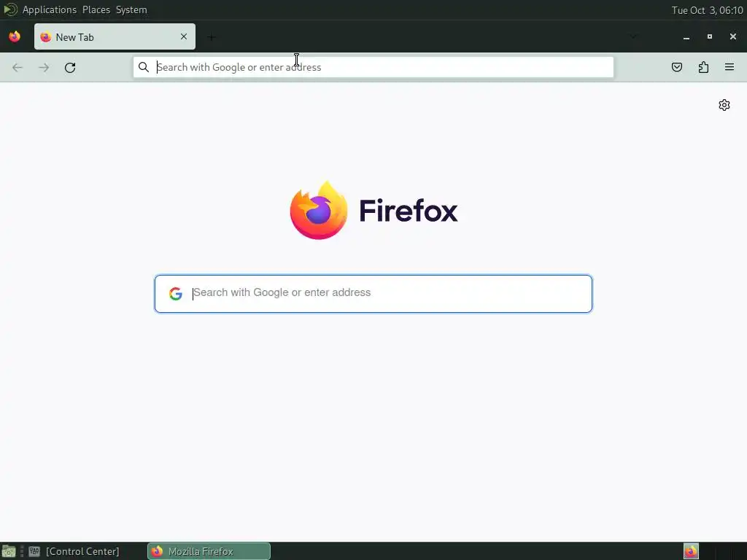This screenshot has width=747, height=560.
Task: Switch to the Control Center taskbar item
Action: 74,551
